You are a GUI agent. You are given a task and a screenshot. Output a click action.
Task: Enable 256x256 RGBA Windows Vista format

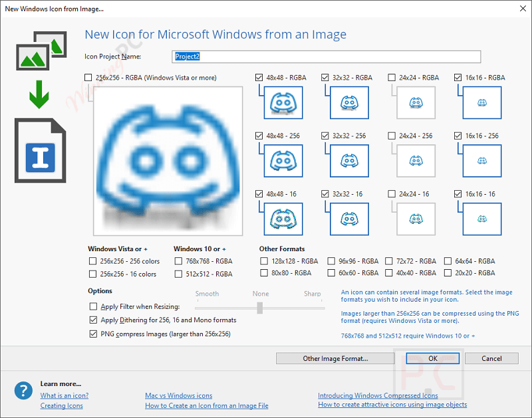[x=88, y=78]
